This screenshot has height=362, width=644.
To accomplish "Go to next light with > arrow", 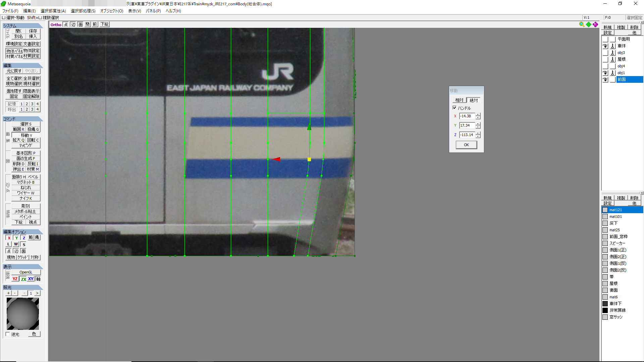I will click(x=37, y=293).
